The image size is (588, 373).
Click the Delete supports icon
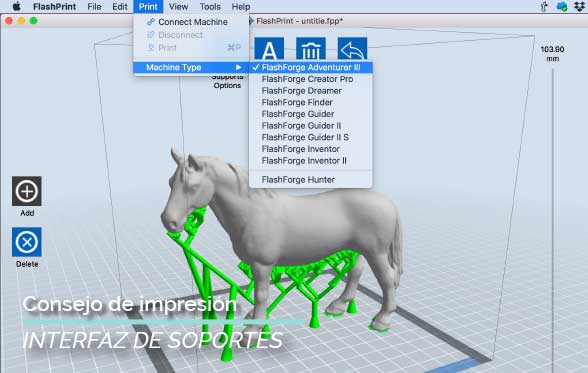tap(27, 242)
